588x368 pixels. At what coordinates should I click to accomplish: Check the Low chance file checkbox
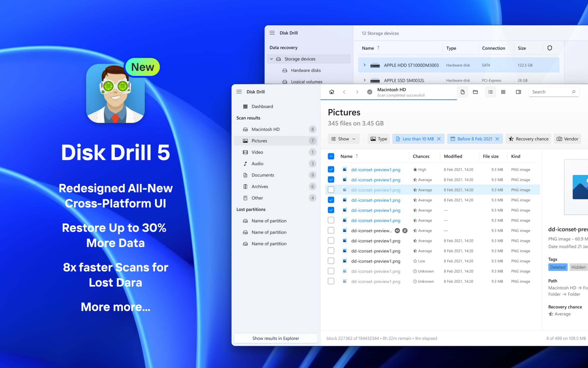point(331,261)
